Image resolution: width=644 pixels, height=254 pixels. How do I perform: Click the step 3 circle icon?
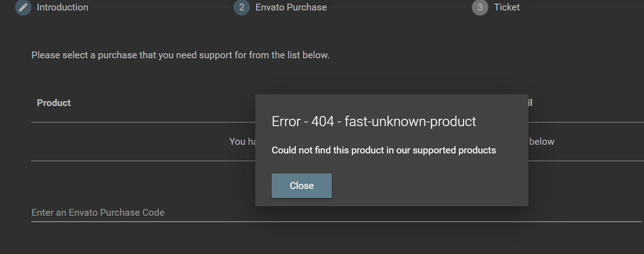pos(480,7)
